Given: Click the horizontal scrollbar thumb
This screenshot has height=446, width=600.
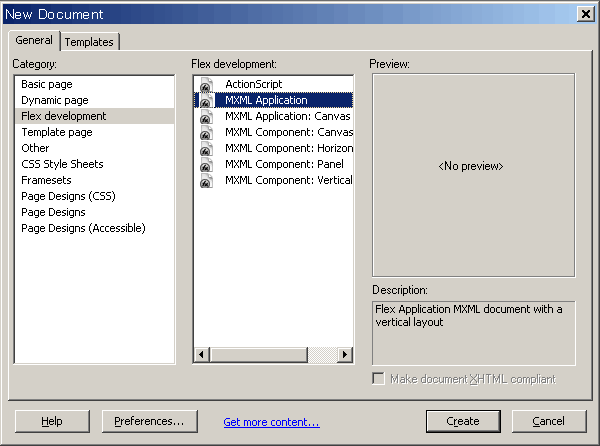Looking at the screenshot, I should 259,355.
